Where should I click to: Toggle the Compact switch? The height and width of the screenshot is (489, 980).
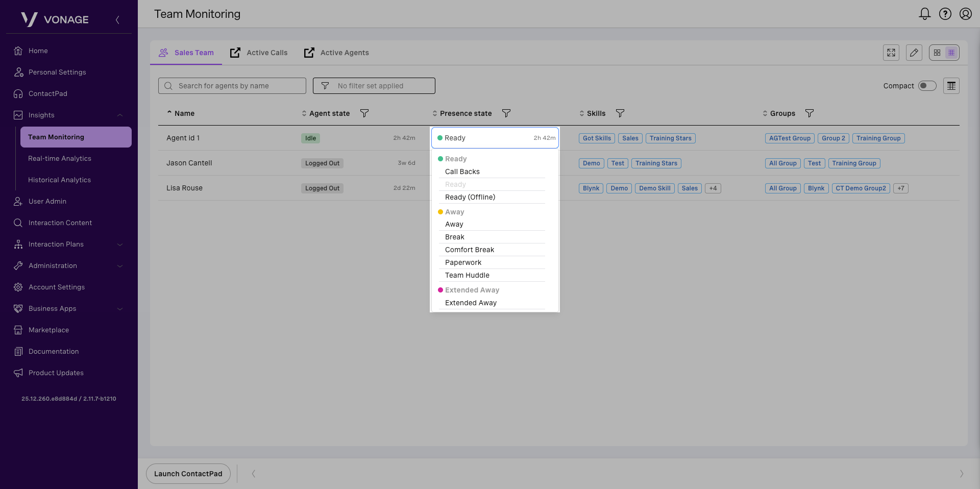[x=927, y=86]
